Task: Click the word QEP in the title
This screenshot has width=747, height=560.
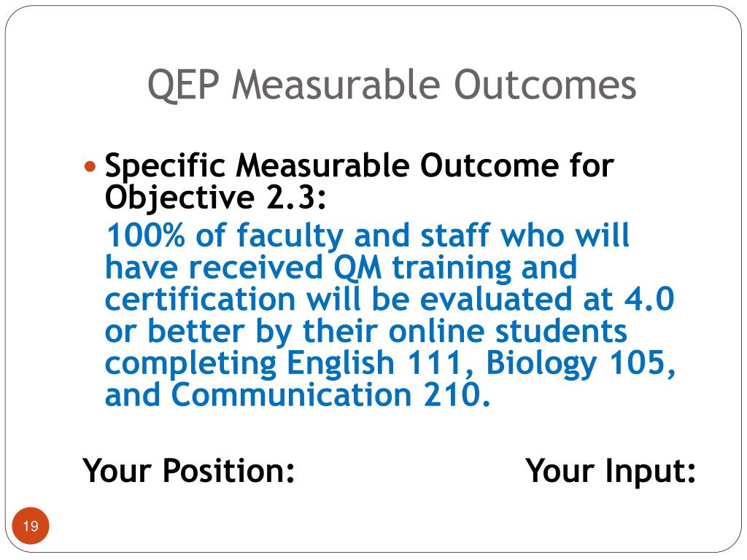Action: pos(184,86)
